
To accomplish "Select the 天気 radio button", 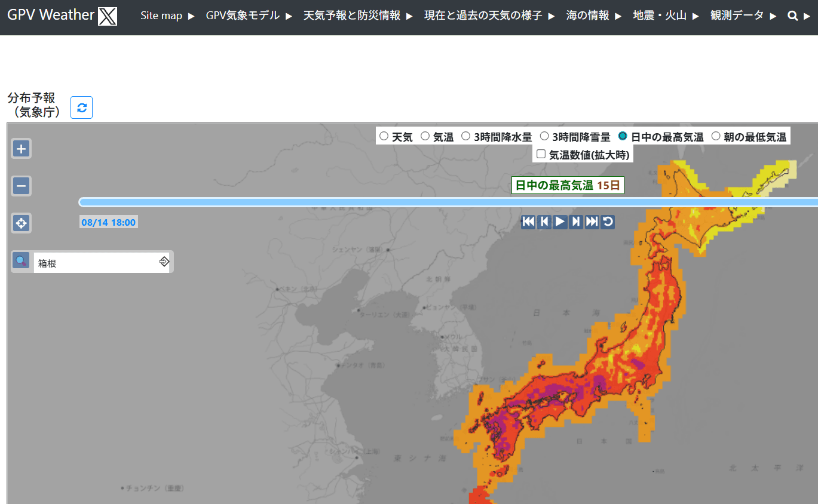I will [384, 136].
